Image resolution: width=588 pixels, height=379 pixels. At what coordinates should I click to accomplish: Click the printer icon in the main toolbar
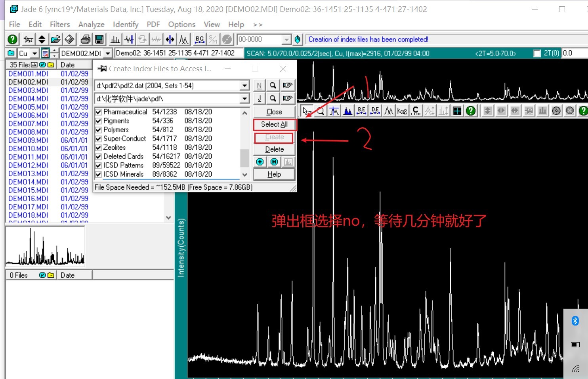(x=86, y=39)
